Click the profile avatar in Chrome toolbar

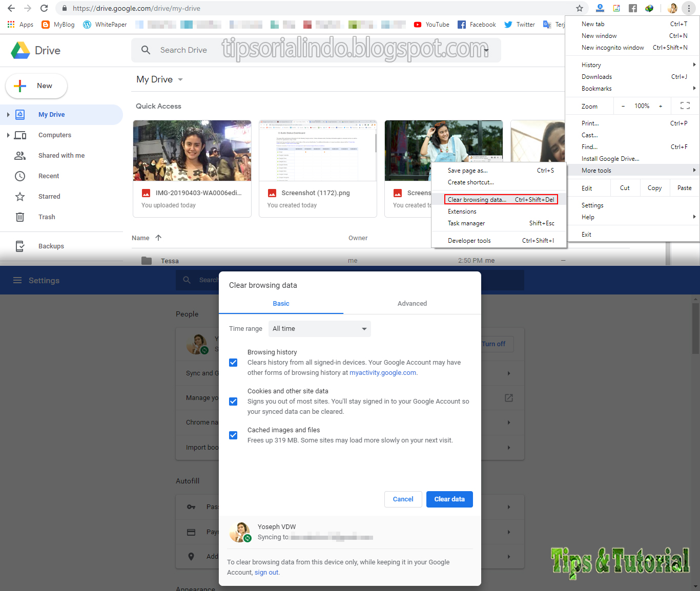(672, 8)
